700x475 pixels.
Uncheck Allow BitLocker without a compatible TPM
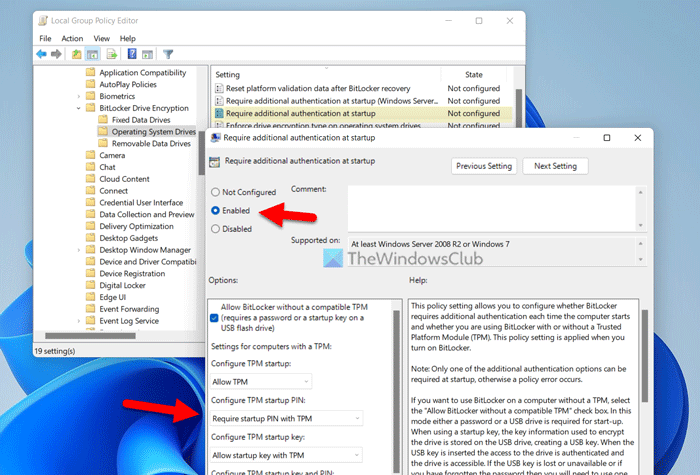point(214,318)
